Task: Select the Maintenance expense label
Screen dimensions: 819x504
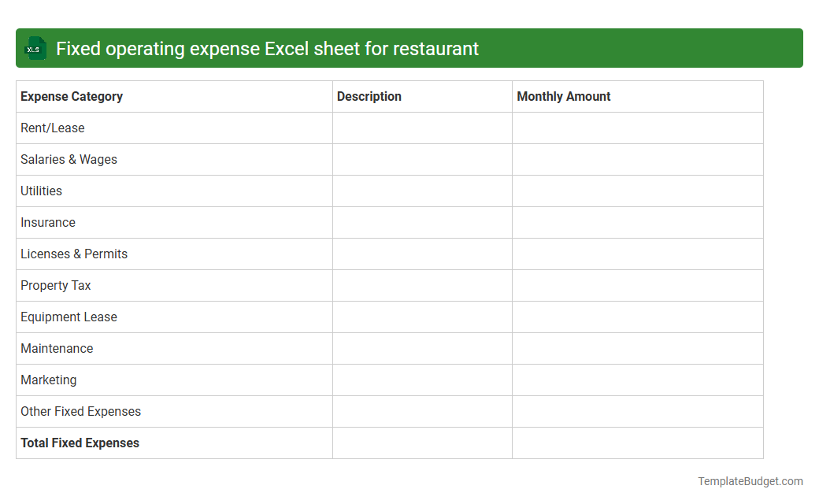Action: tap(57, 348)
